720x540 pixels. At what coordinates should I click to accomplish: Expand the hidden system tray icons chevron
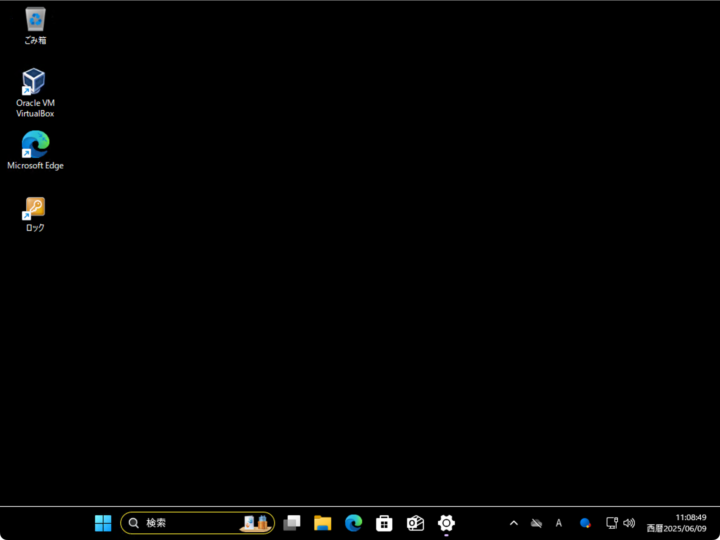point(514,523)
